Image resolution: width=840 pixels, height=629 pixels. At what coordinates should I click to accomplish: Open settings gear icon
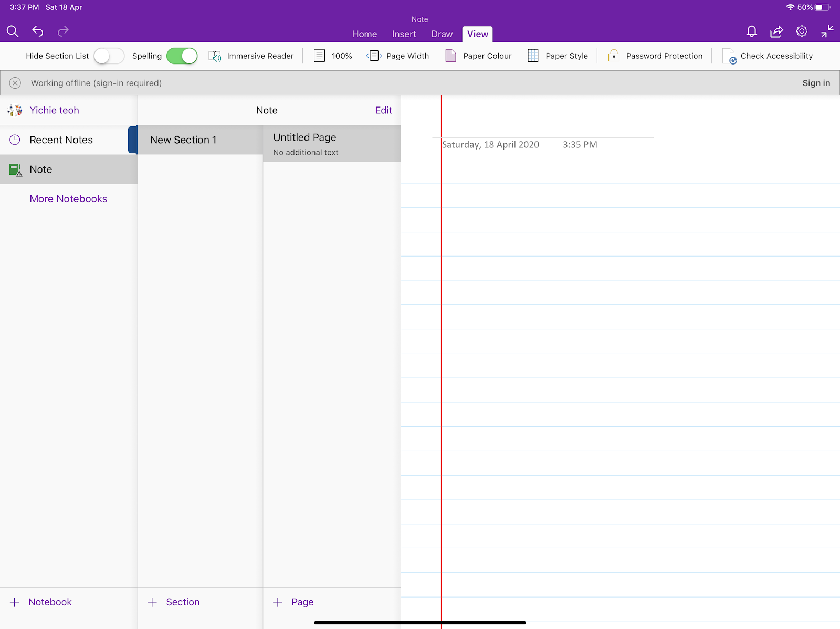coord(802,31)
